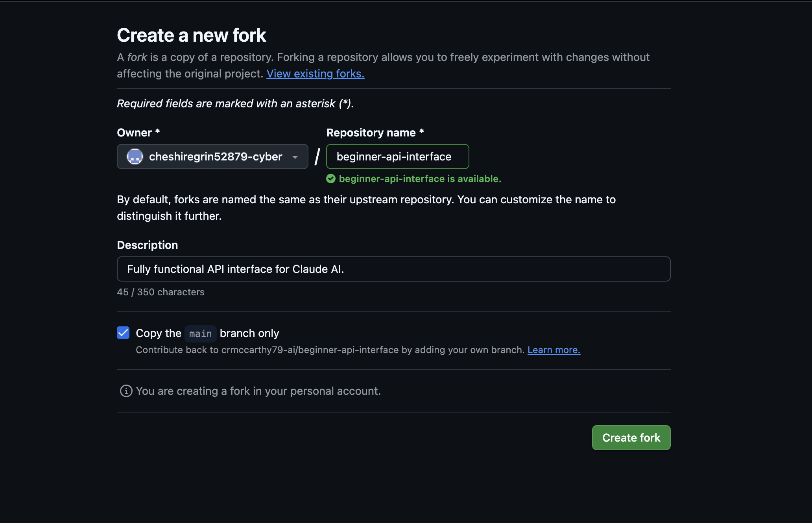
Task: Click the '45 / 350 characters' counter text
Action: tap(161, 292)
